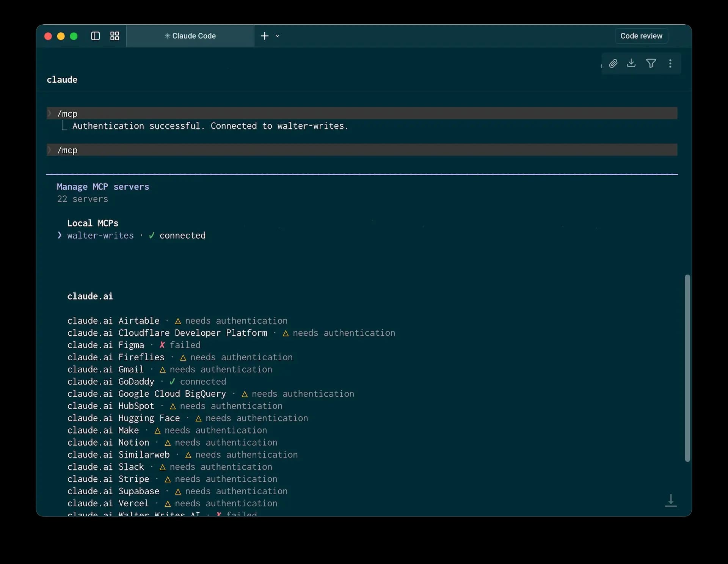Open the new tab dropdown chevron
The width and height of the screenshot is (728, 564).
click(278, 36)
